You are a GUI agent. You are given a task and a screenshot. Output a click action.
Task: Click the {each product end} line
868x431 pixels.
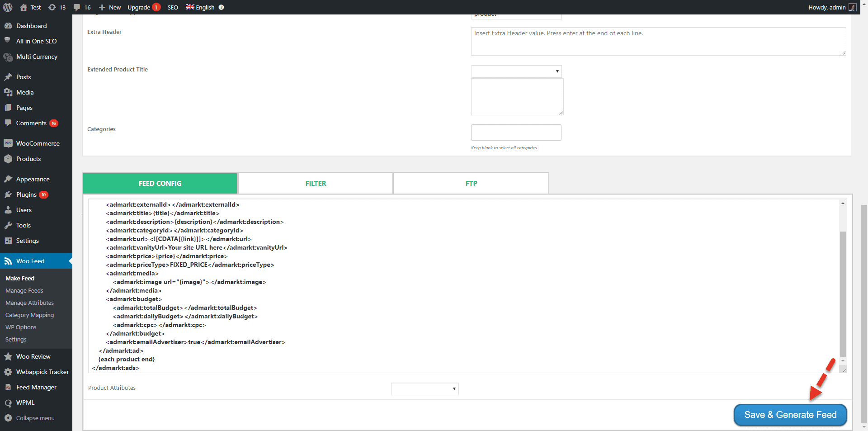pyautogui.click(x=127, y=359)
